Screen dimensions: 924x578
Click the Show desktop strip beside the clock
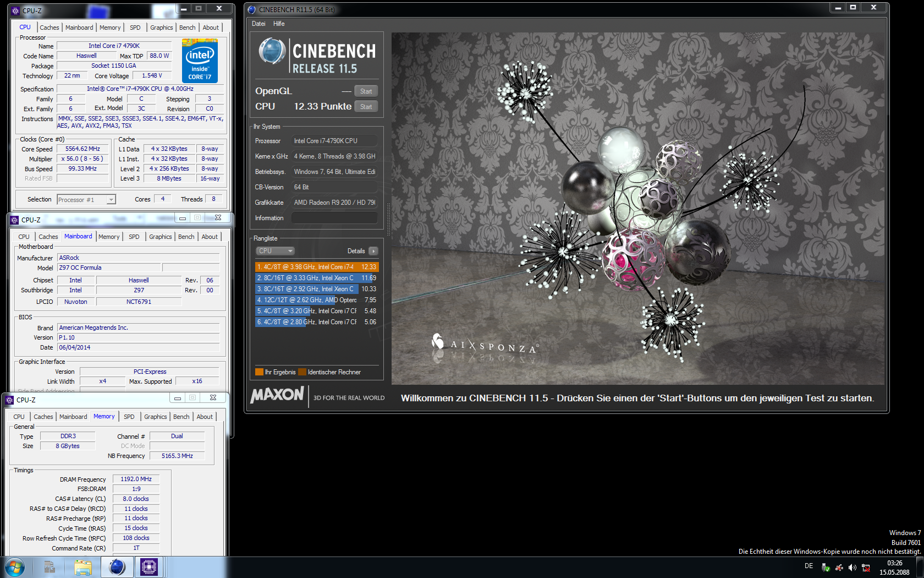click(x=920, y=568)
